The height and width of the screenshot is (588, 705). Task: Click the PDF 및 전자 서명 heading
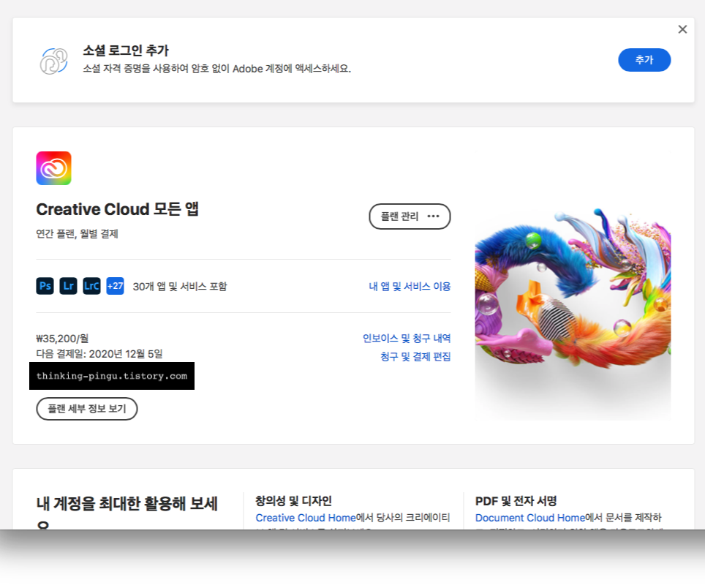[516, 501]
